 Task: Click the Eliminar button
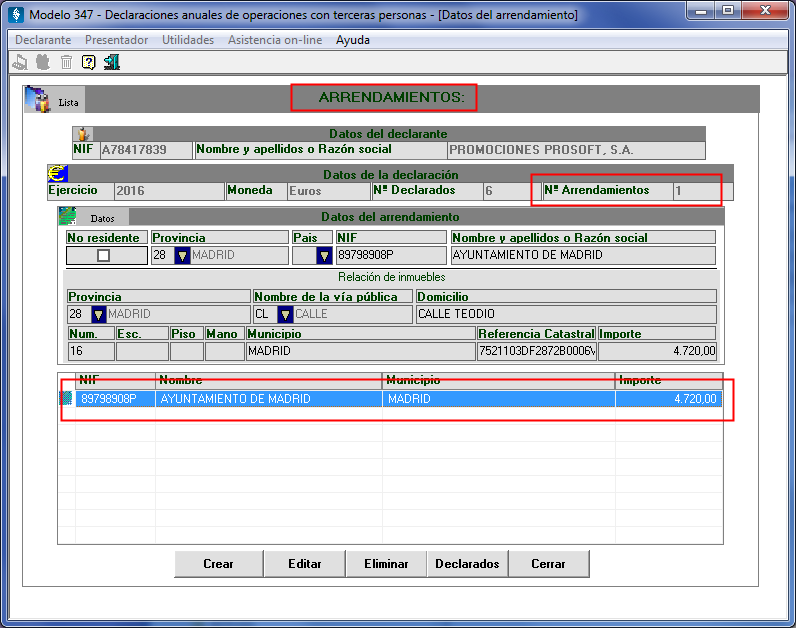pos(386,564)
